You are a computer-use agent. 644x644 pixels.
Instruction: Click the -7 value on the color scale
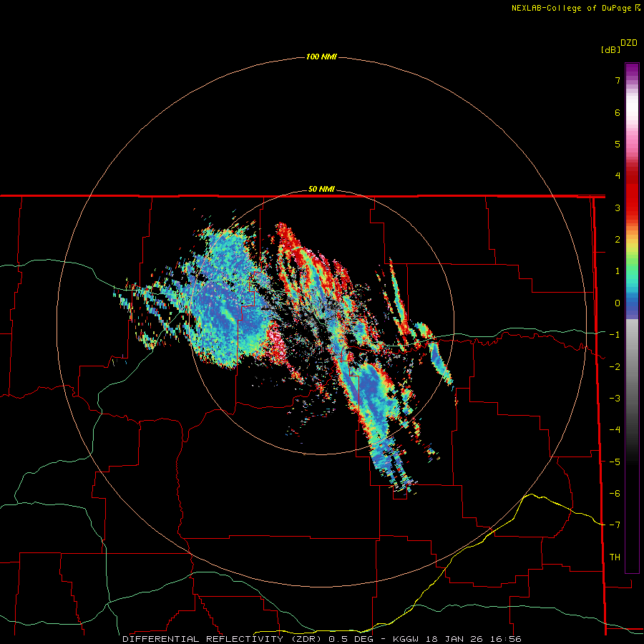click(x=615, y=525)
